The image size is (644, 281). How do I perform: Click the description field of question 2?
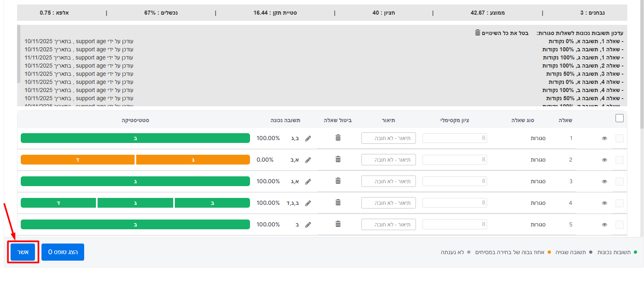tap(389, 160)
